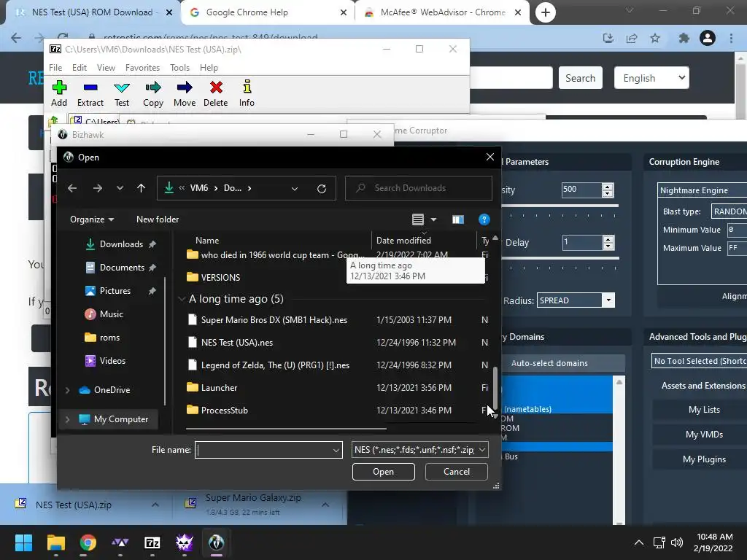Click My Lists in Corruptor
The width and height of the screenshot is (747, 560).
point(704,410)
